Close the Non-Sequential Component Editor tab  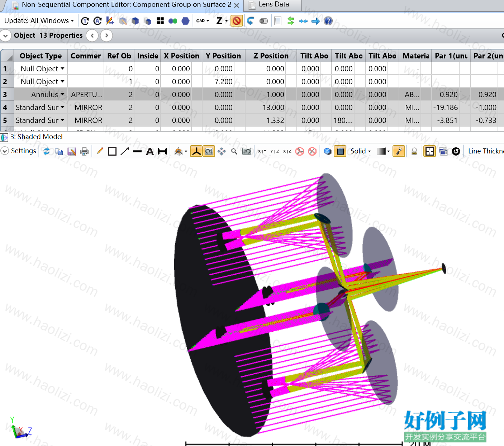pyautogui.click(x=237, y=5)
